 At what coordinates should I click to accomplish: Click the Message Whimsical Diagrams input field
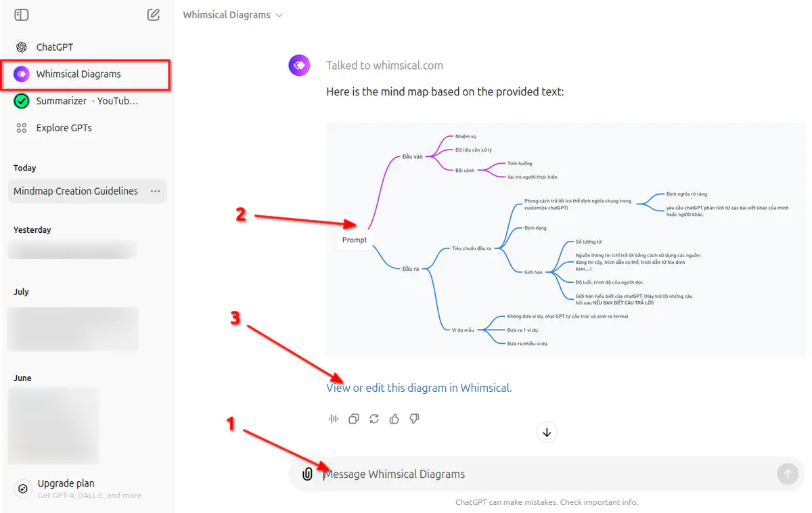tap(474, 474)
